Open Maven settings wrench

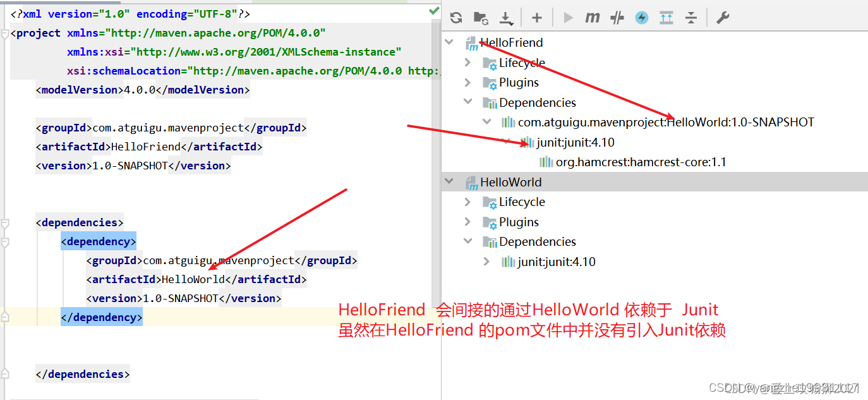pyautogui.click(x=722, y=18)
